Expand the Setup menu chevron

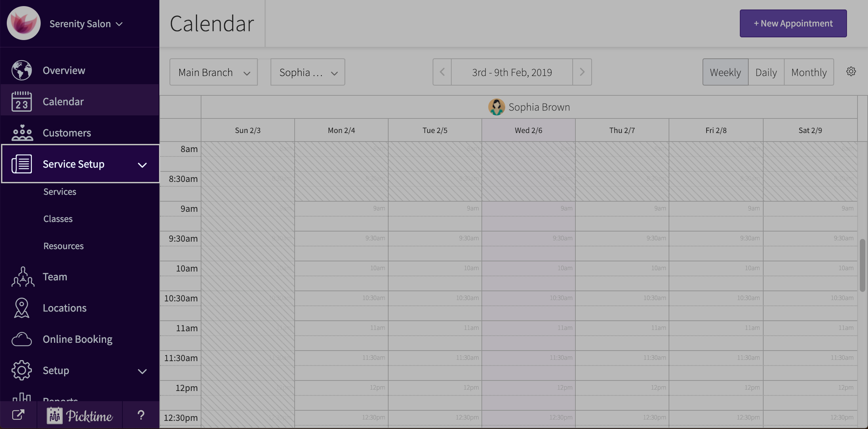[x=142, y=371]
